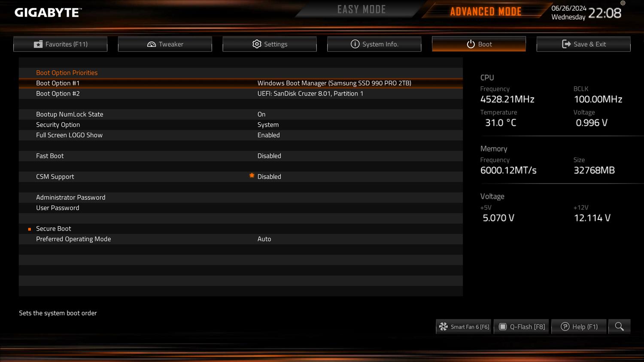Click the small gear icon near the clock
644x362 pixels.
point(623,3)
